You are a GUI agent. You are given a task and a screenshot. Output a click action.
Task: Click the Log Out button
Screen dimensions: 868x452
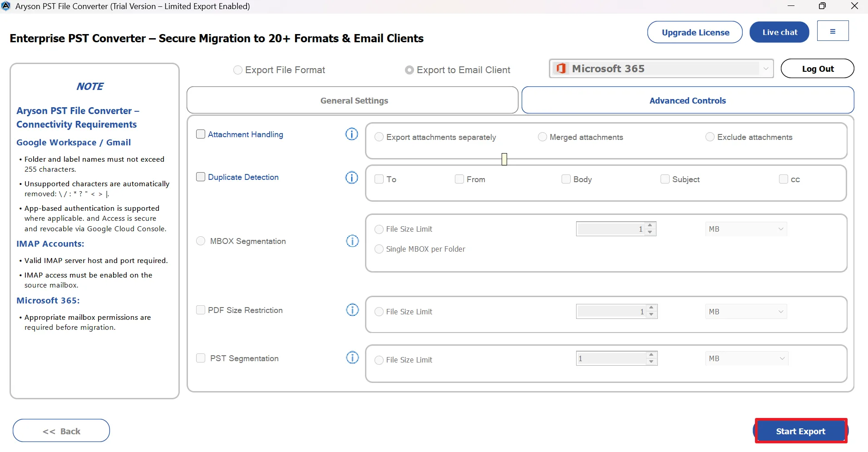[x=818, y=69]
